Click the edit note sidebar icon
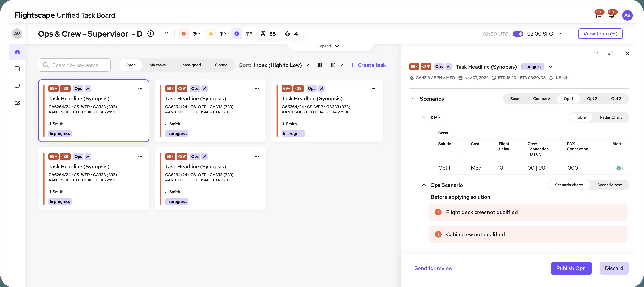The width and height of the screenshot is (644, 287). (17, 103)
